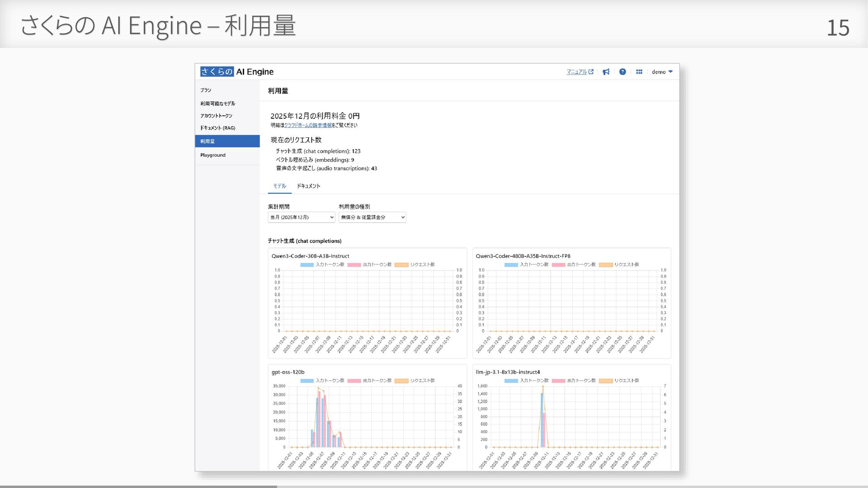This screenshot has width=868, height=488.
Task: Select the モデル tab
Action: pyautogui.click(x=279, y=186)
